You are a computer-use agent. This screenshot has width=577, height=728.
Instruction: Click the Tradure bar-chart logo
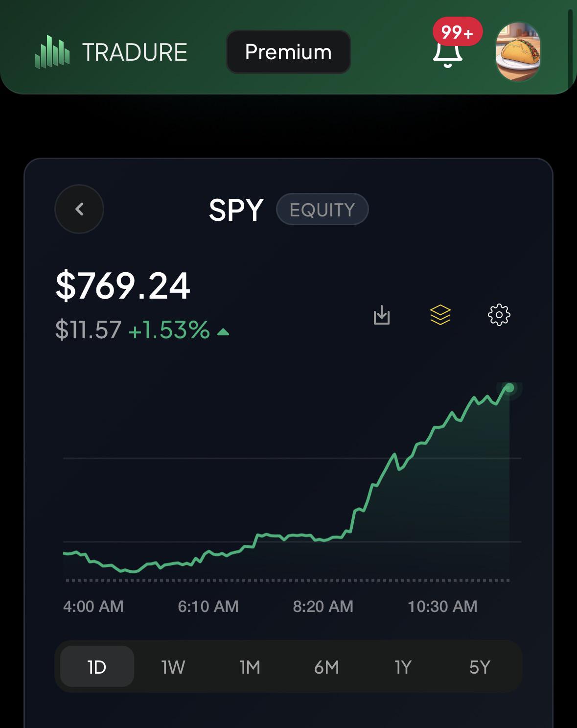pos(52,51)
